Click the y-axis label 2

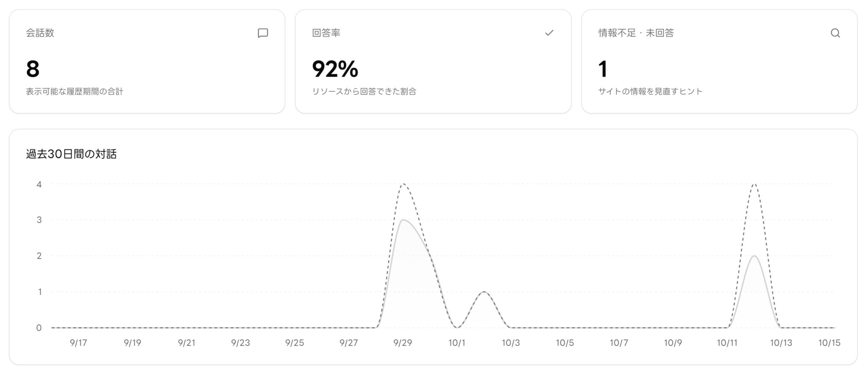[39, 256]
